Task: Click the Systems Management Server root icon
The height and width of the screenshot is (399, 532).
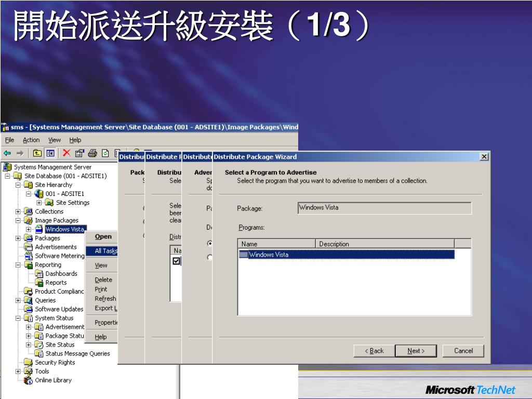Action: pyautogui.click(x=7, y=167)
